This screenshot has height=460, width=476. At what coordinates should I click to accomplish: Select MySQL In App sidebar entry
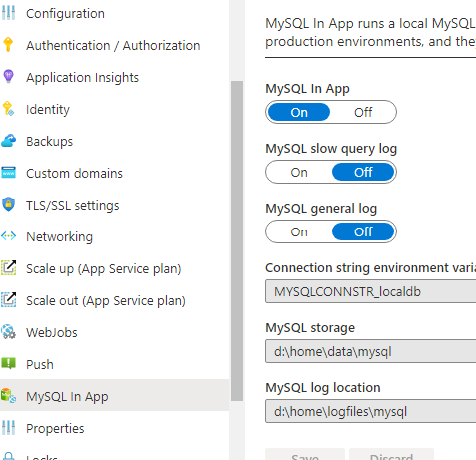click(x=114, y=395)
